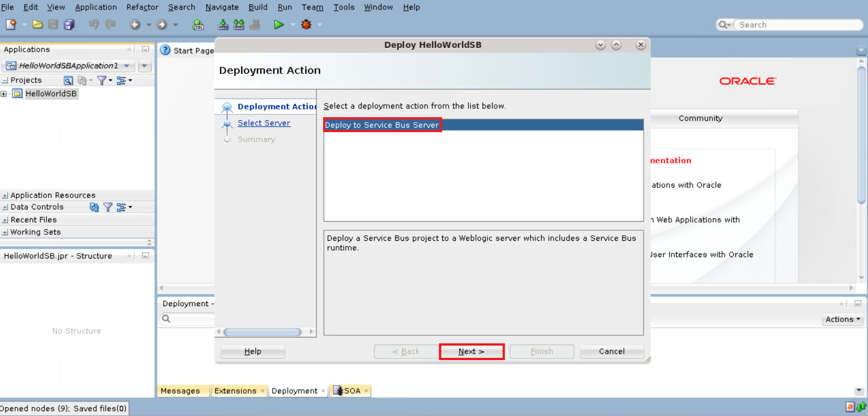Viewport: 868px width, 416px height.
Task: Click the Next button in Deploy dialog
Action: (471, 352)
